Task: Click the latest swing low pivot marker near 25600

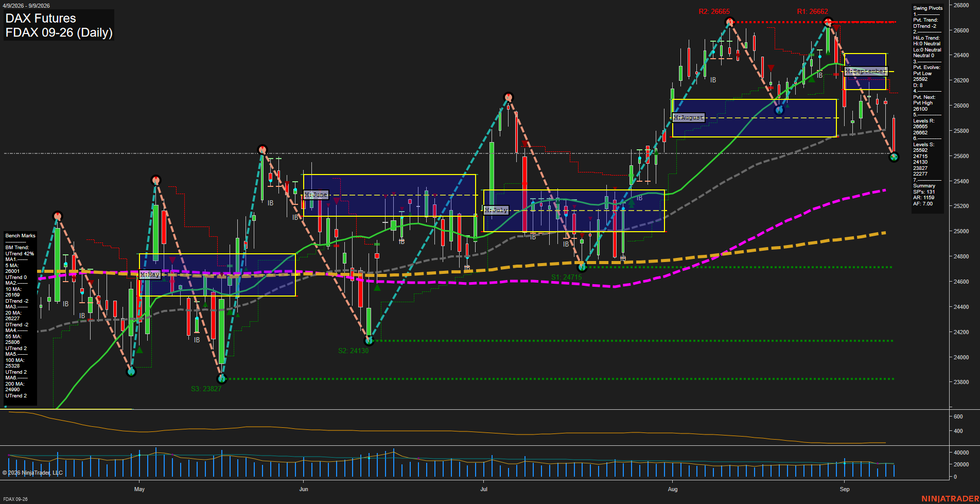Action: pyautogui.click(x=894, y=157)
